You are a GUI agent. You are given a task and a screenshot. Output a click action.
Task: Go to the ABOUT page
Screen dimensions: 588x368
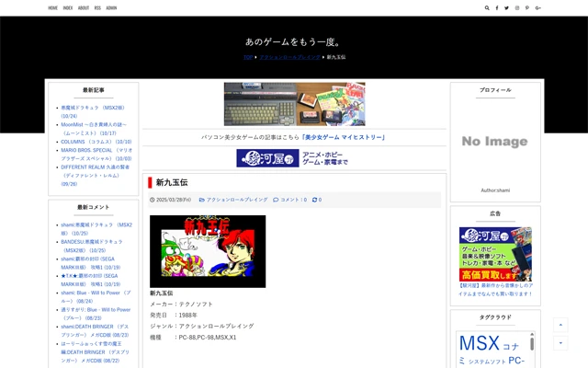tap(84, 7)
